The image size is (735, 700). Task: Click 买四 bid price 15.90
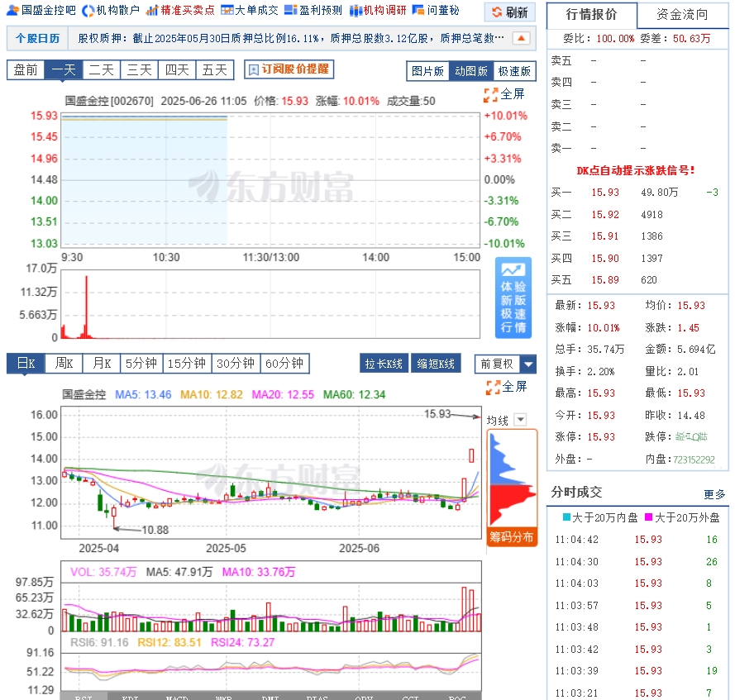tap(605, 258)
